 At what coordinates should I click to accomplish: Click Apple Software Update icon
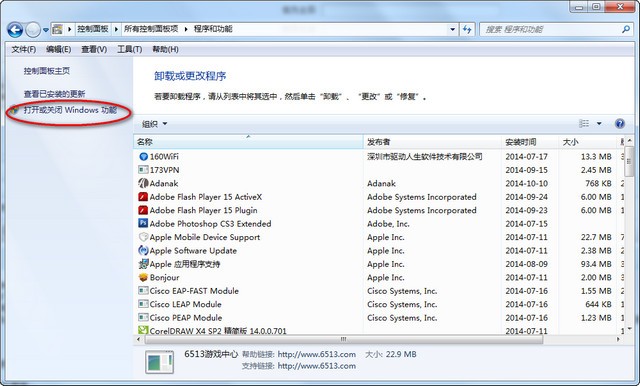pos(143,251)
